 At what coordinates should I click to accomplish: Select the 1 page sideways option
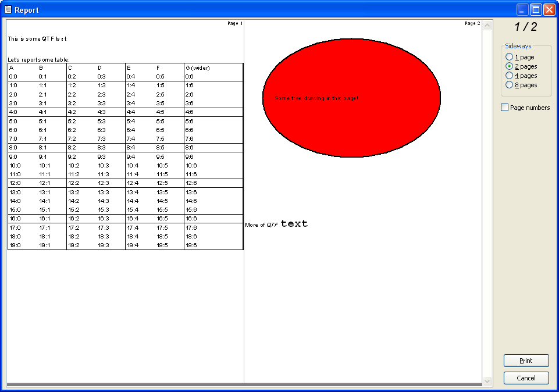point(510,57)
